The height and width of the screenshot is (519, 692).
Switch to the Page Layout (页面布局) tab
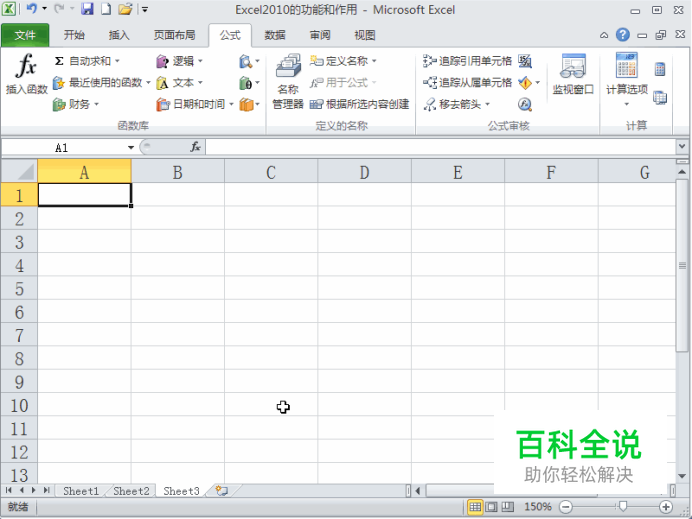(x=174, y=35)
